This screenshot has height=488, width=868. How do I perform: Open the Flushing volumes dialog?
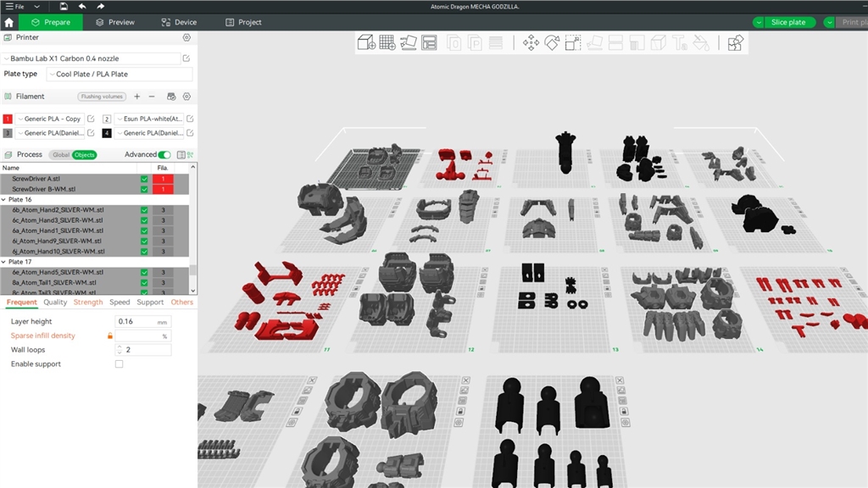point(102,97)
